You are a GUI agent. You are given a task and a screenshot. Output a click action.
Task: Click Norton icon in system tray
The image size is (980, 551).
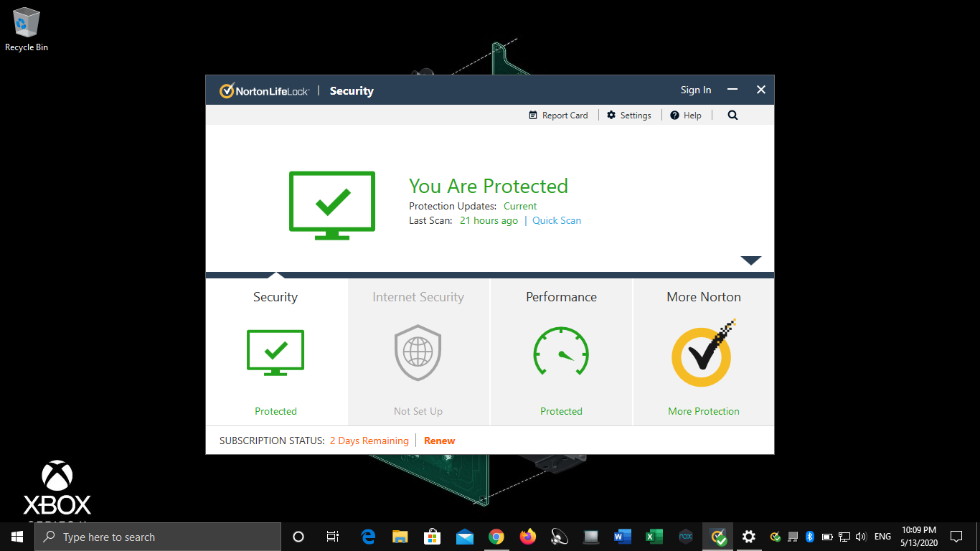click(x=775, y=537)
